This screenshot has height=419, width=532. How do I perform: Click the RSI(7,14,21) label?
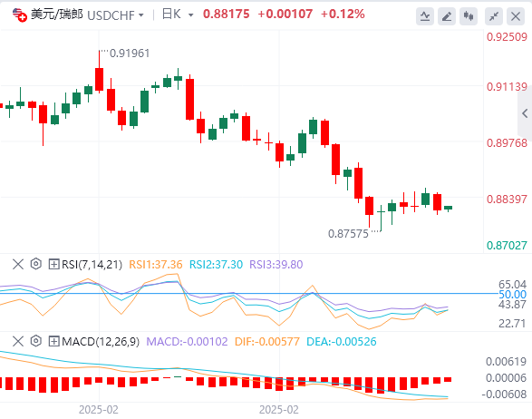(x=92, y=265)
